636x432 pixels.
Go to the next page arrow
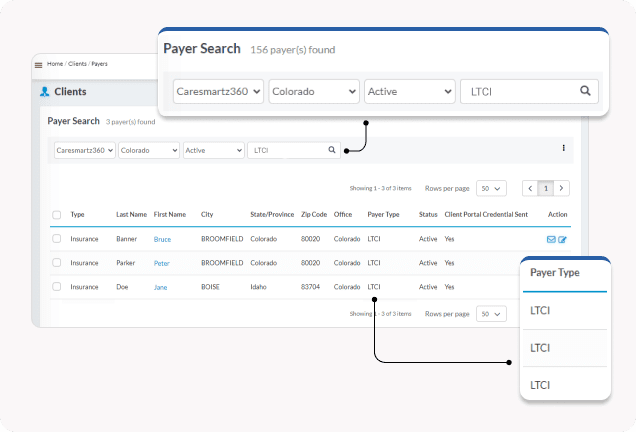(561, 188)
